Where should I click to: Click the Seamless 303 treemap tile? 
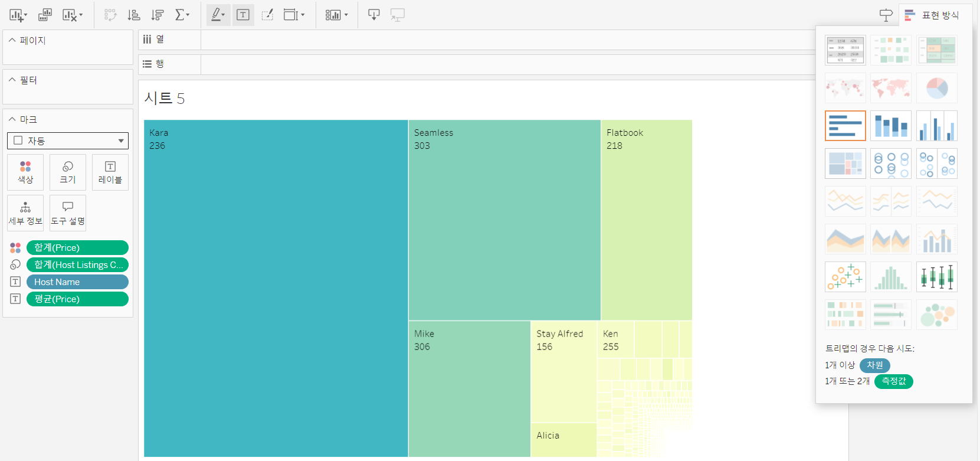coord(504,220)
